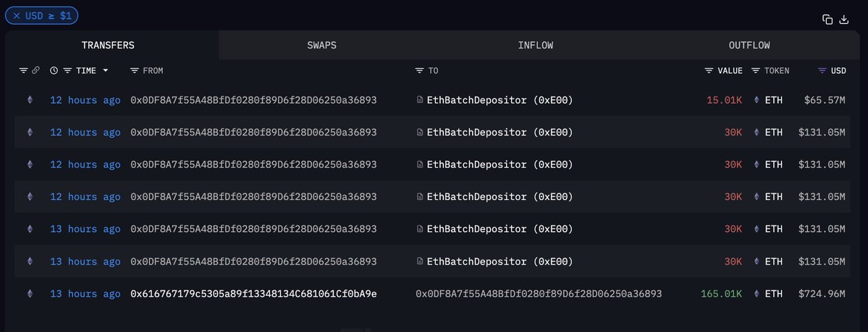Open the VALUE column filter
The image size is (868, 332).
click(x=709, y=70)
